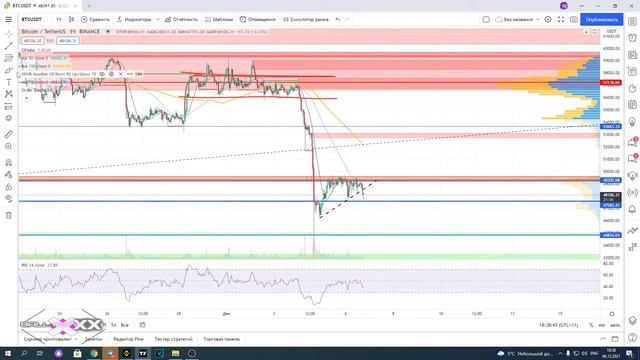Click the blue Опубликовать publish button
The image size is (640, 360).
click(601, 19)
